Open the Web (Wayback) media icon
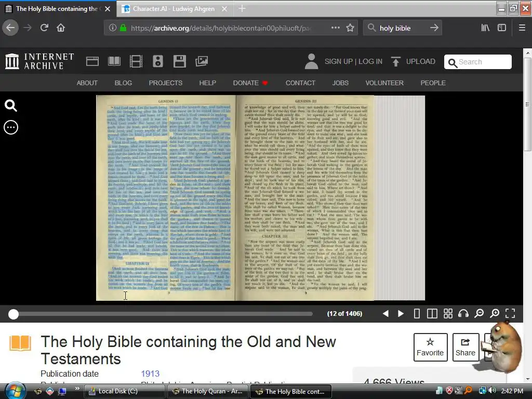532x399 pixels. [92, 61]
